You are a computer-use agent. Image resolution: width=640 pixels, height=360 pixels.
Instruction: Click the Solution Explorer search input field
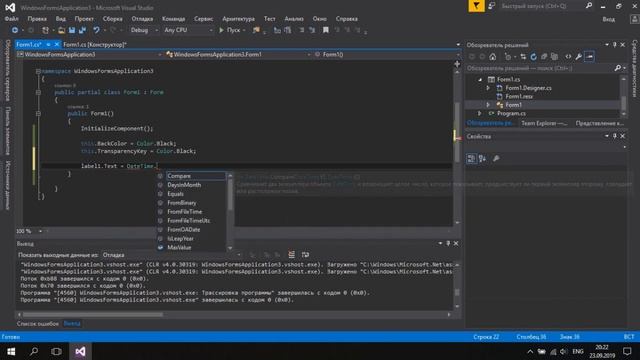[x=540, y=68]
